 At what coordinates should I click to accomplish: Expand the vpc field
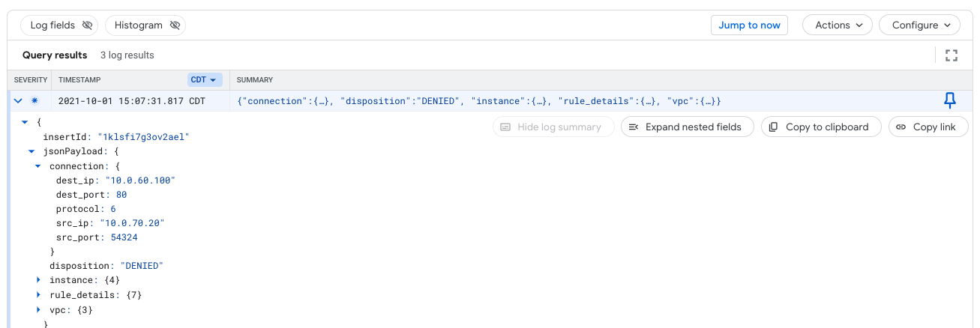(38, 309)
